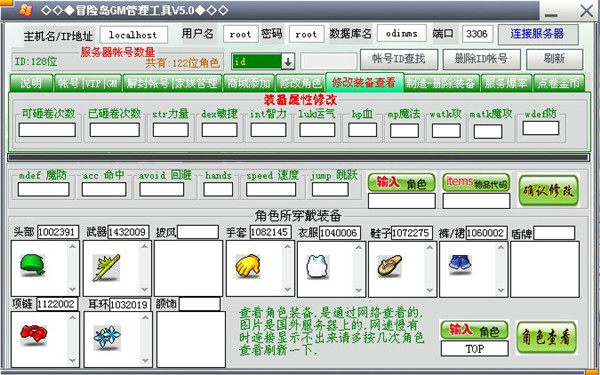Click the str力量 input field

[x=171, y=130]
